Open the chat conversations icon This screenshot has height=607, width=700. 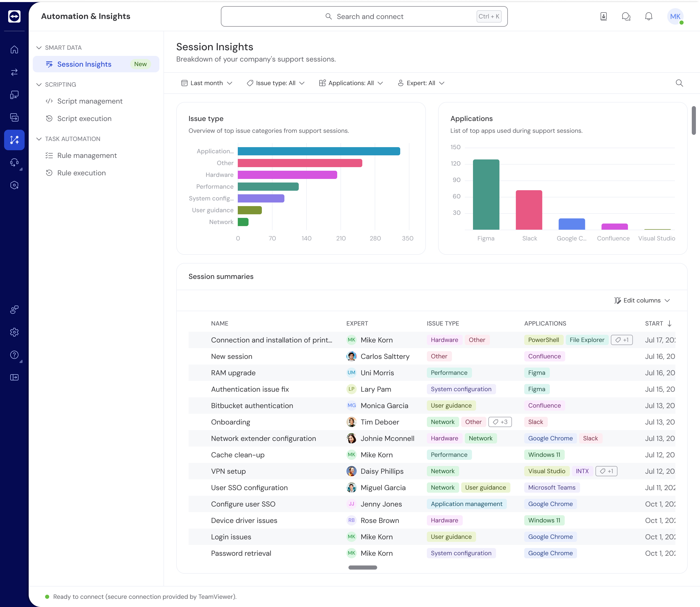click(626, 16)
